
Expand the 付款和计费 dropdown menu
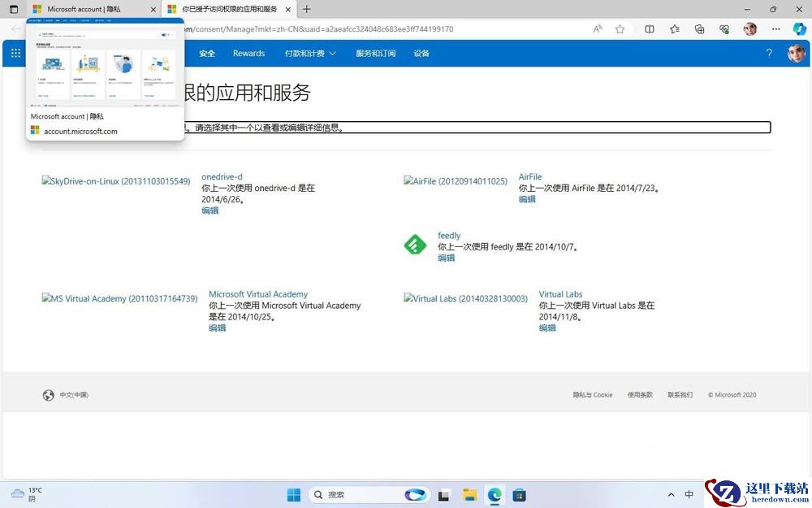(x=310, y=54)
